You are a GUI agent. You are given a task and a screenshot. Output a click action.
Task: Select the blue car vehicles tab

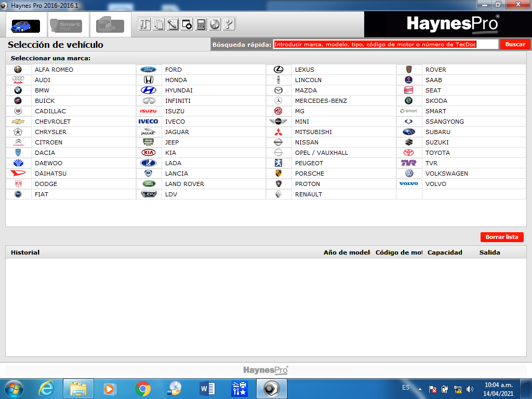coord(26,26)
